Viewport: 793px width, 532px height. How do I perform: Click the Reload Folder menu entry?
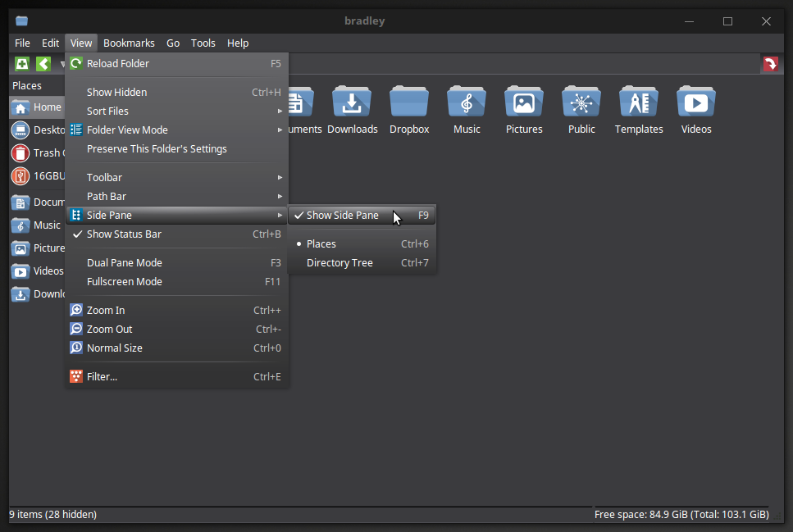coord(118,63)
